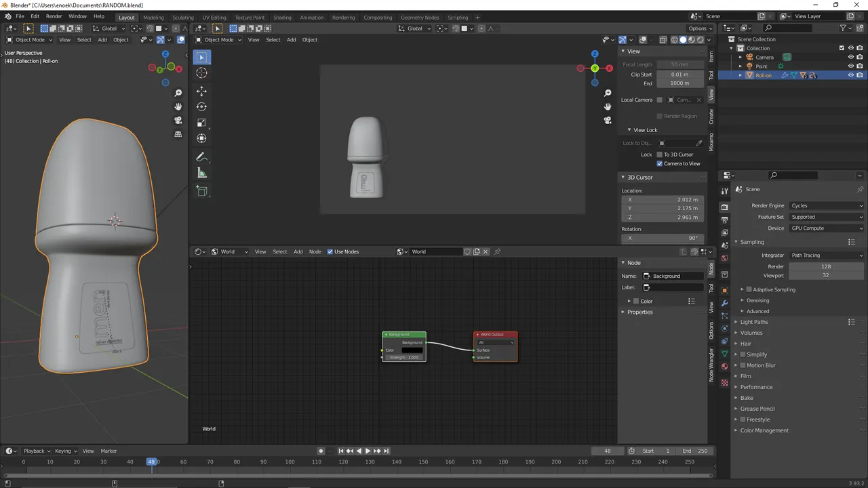Hide Point light via eye icon
The height and width of the screenshot is (488, 868).
851,66
